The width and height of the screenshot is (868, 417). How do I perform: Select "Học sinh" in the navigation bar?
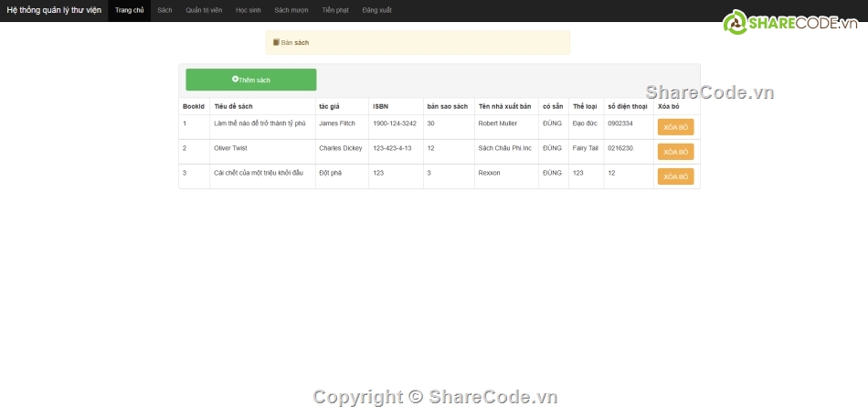click(248, 11)
